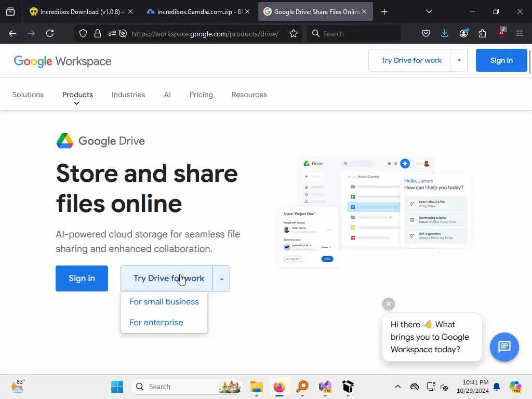
Task: Open the Pricing page link
Action: pyautogui.click(x=201, y=95)
